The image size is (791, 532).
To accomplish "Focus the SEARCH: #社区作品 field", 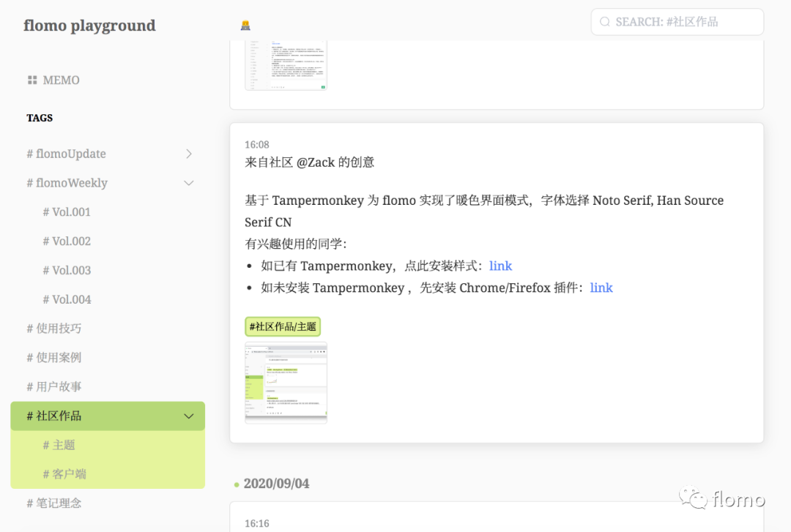I will tap(677, 22).
